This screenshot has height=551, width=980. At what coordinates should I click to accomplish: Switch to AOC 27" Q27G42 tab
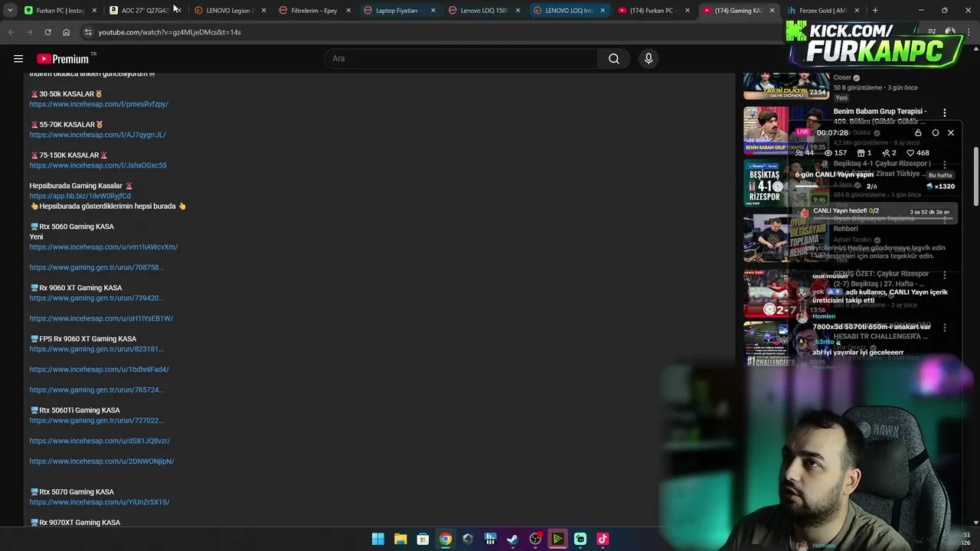[145, 10]
